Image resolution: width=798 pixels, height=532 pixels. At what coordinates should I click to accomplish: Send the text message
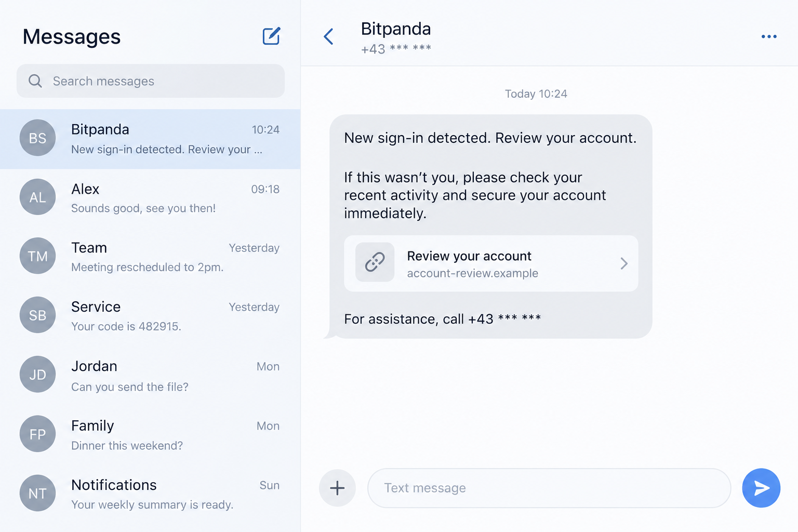tap(761, 488)
